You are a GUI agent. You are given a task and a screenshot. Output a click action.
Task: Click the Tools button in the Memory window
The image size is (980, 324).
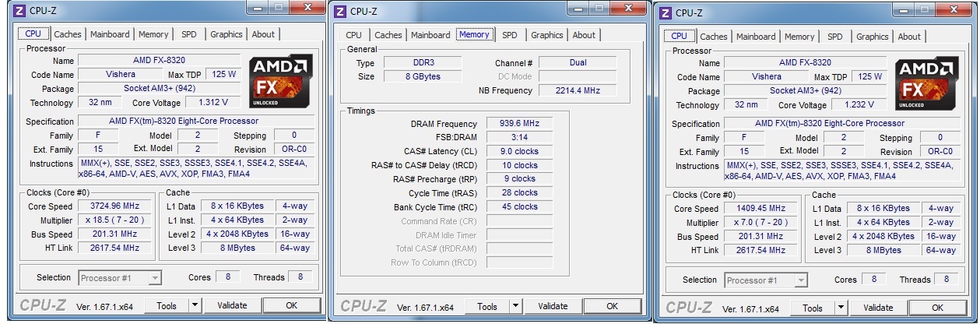(487, 307)
